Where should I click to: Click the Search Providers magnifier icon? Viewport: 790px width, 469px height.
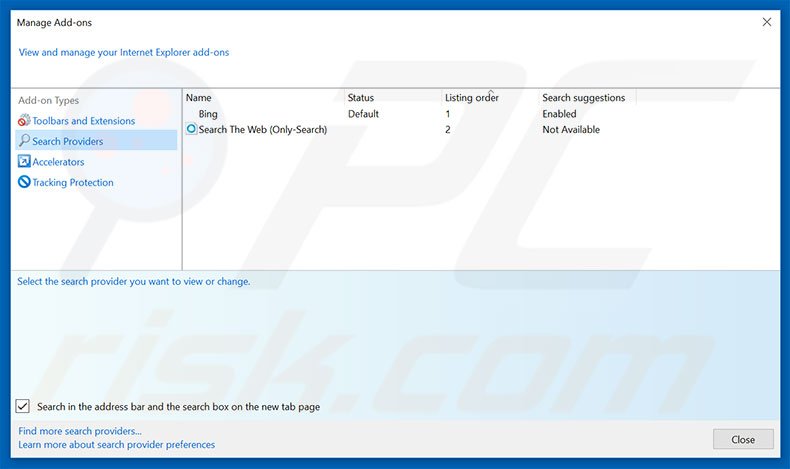[24, 141]
